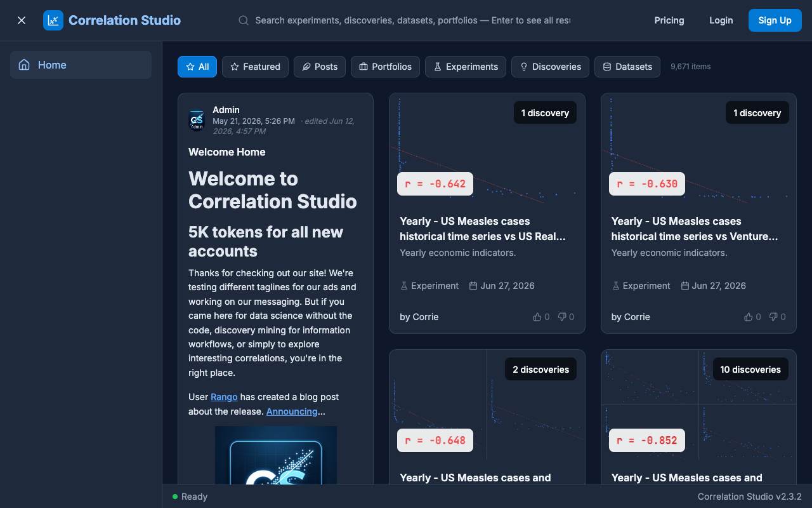Click the 1 discovery badge on r = -0.630 card
The width and height of the screenshot is (812, 508).
pyautogui.click(x=757, y=113)
